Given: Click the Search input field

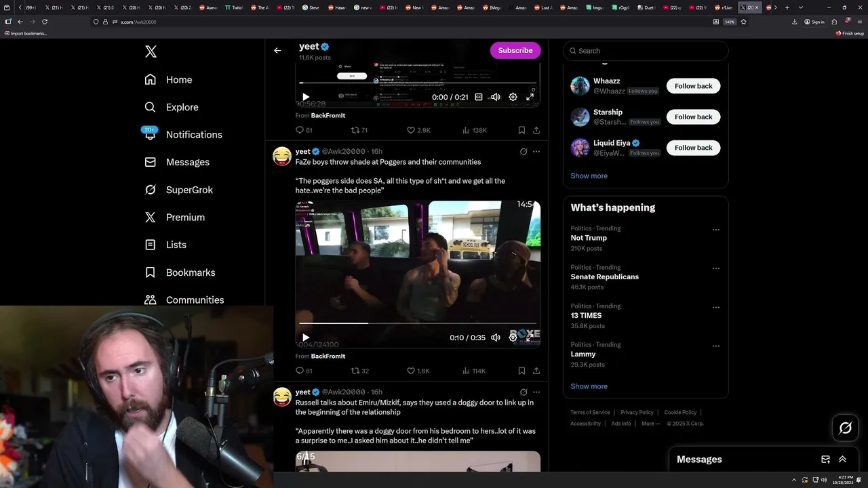Looking at the screenshot, I should click(x=646, y=51).
